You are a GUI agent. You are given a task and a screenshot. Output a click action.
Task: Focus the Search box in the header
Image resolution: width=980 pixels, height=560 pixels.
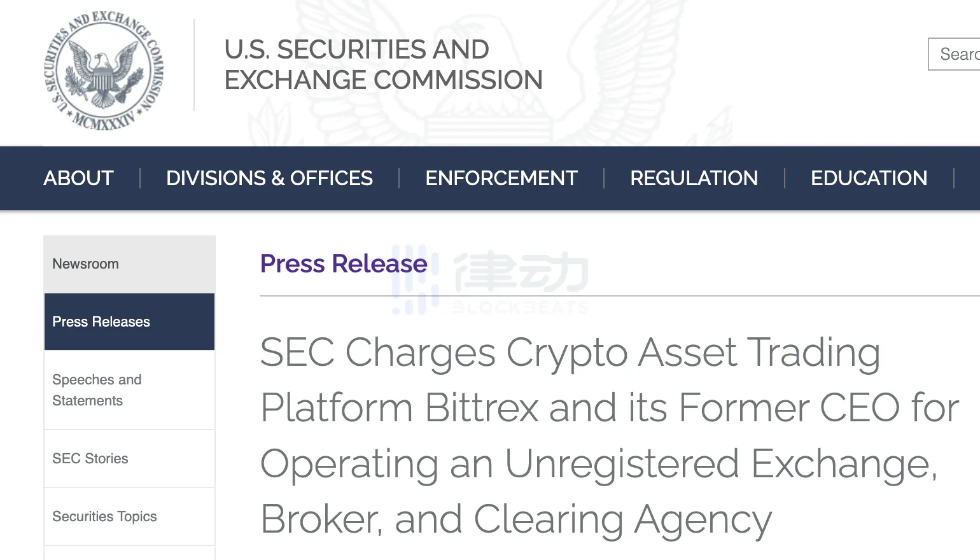958,54
